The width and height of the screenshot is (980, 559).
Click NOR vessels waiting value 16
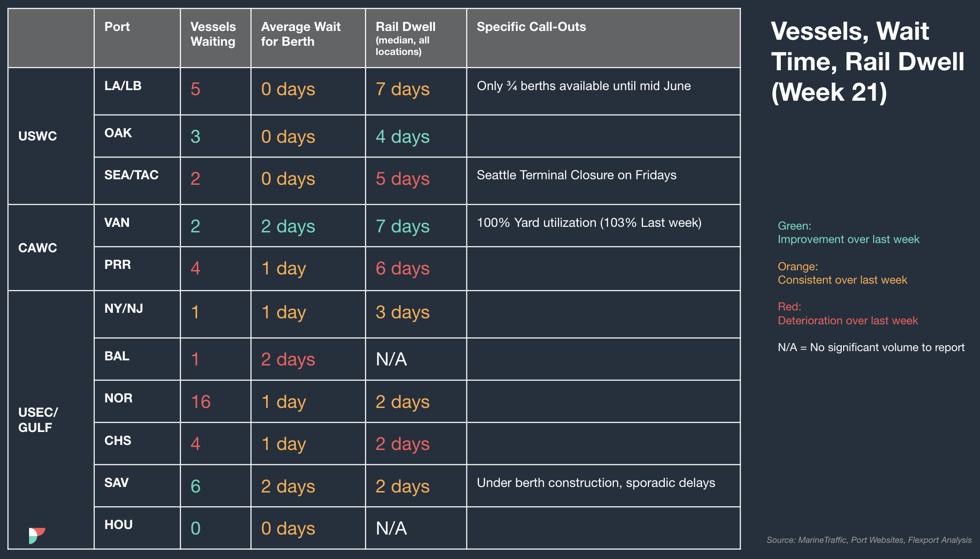201,401
